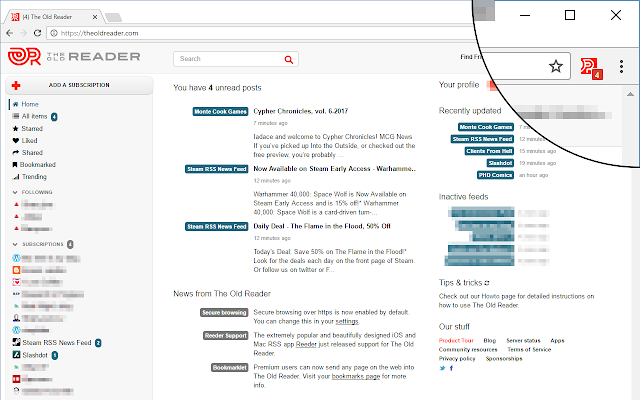Open Daily Deal - The Flame in the Flood post
This screenshot has height=400, width=640.
click(322, 226)
